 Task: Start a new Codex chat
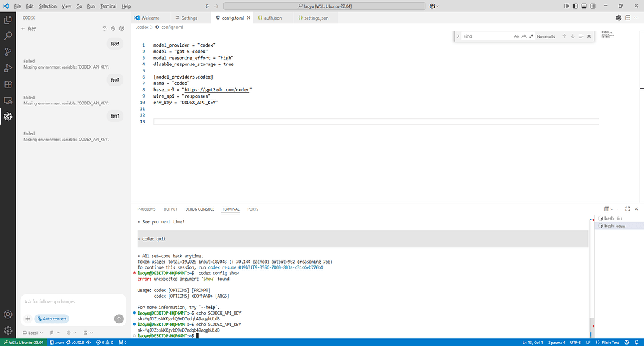121,29
